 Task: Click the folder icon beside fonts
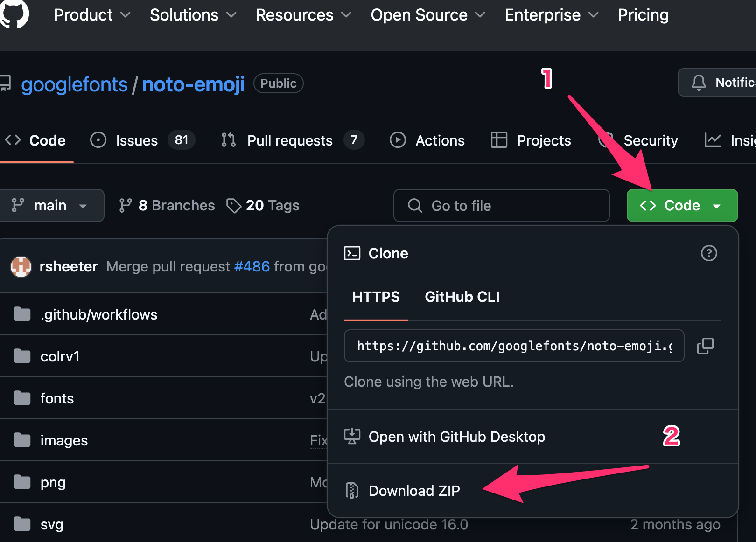pyautogui.click(x=22, y=398)
